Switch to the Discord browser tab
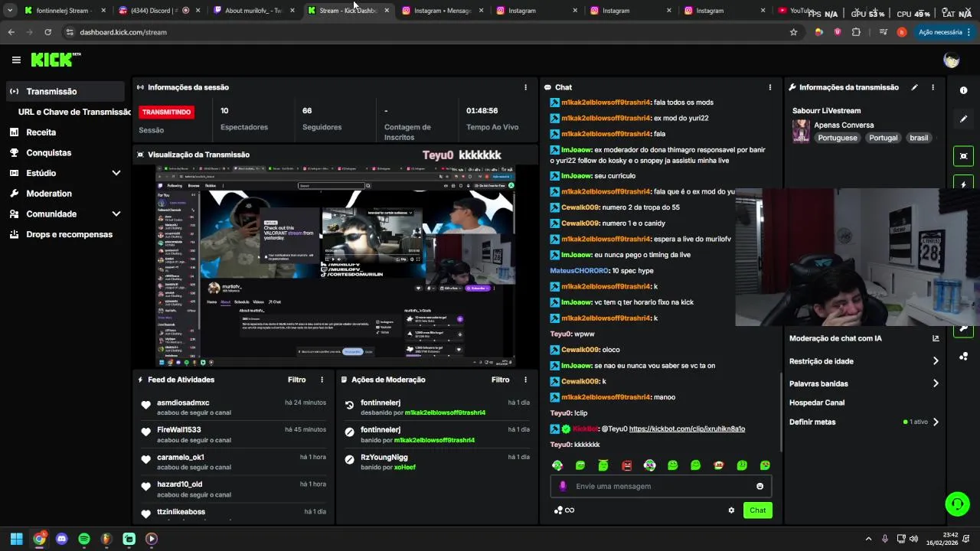This screenshot has width=980, height=551. [158, 11]
